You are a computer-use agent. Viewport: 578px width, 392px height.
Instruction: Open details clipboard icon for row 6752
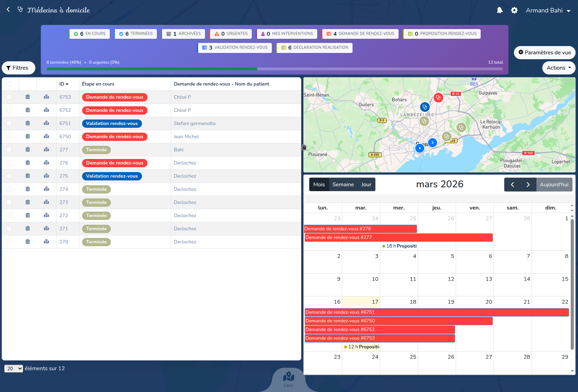(28, 110)
